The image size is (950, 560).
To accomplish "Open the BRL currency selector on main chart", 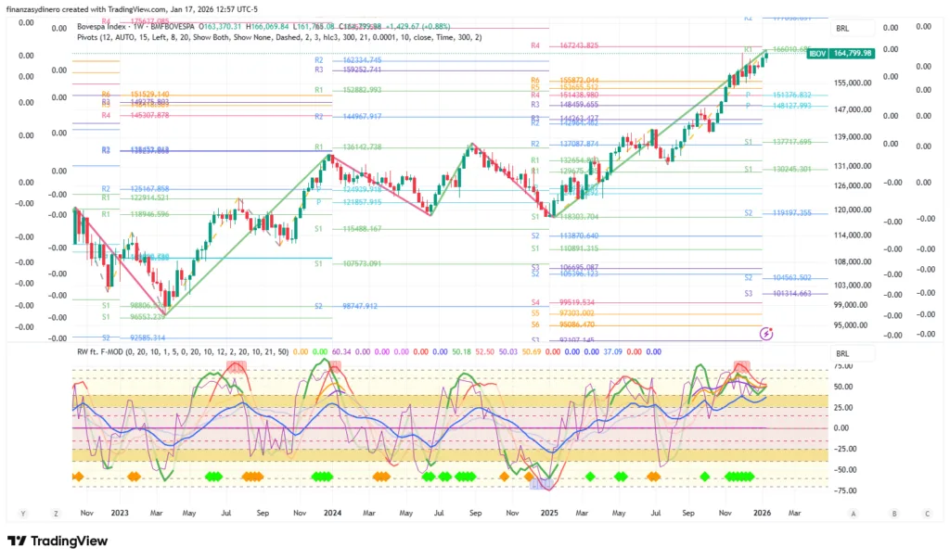I will [842, 29].
